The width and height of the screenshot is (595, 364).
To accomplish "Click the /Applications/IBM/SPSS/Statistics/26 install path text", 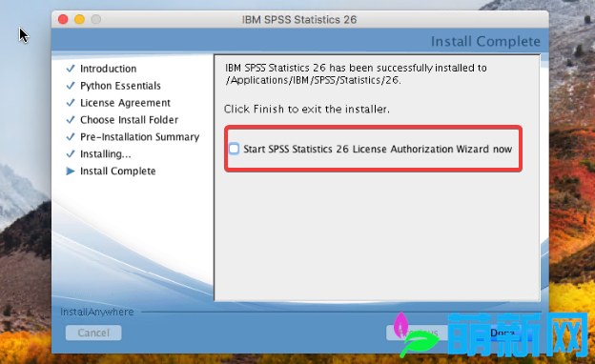I will tap(313, 80).
